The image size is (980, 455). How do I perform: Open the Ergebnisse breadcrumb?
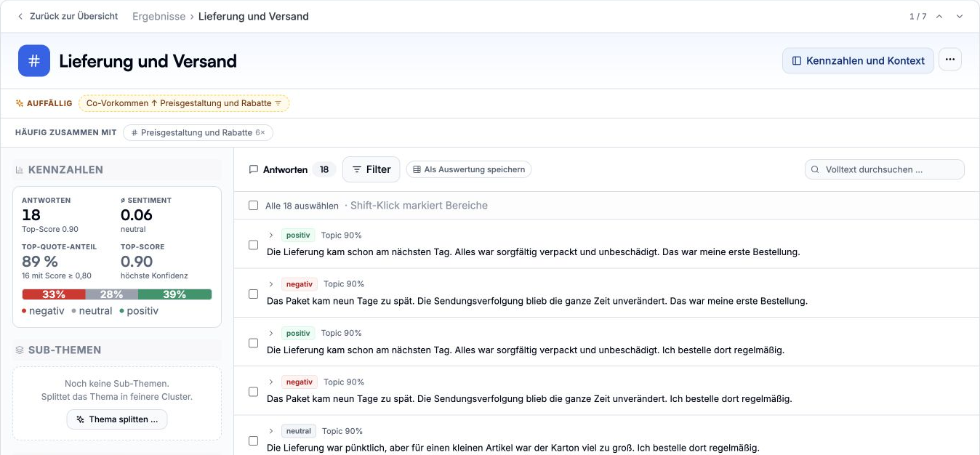pos(158,16)
